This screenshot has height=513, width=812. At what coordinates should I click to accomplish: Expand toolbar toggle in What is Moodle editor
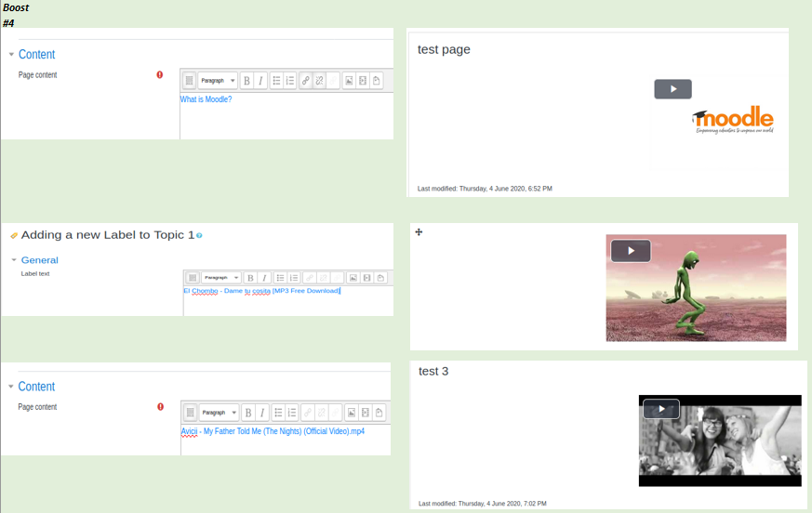point(189,81)
